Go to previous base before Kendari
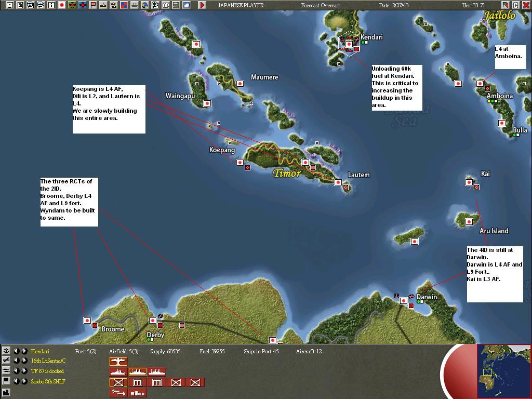This screenshot has width=532, height=399. (x=16, y=351)
